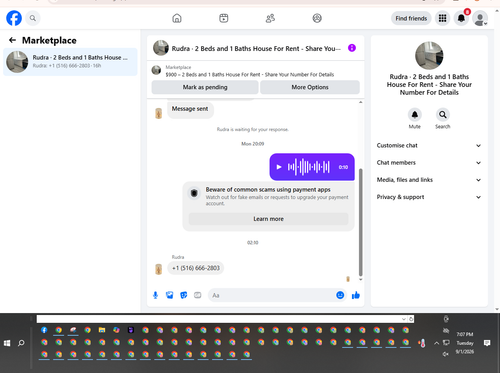Go to the Home feed icon

pyautogui.click(x=177, y=18)
